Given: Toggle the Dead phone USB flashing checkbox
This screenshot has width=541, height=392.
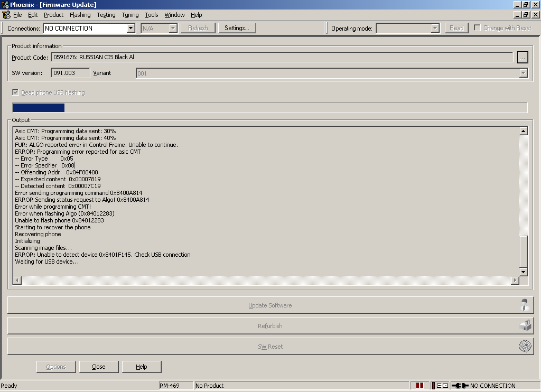Looking at the screenshot, I should [x=15, y=92].
